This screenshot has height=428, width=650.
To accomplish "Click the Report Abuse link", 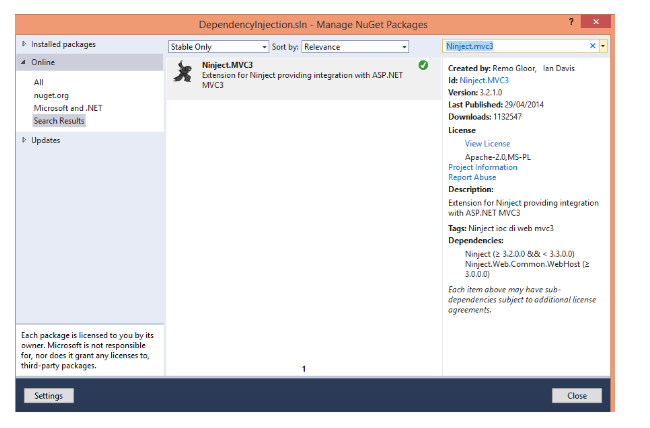I will click(472, 177).
